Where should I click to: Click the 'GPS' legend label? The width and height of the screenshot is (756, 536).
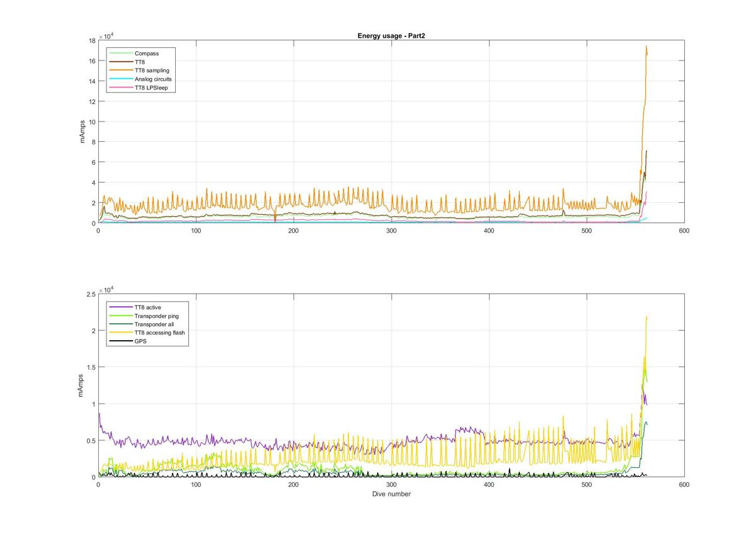pyautogui.click(x=140, y=341)
